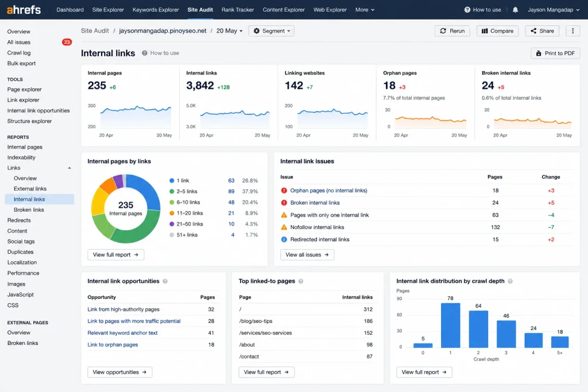Open Structure explorer tool
The width and height of the screenshot is (588, 392).
29,121
